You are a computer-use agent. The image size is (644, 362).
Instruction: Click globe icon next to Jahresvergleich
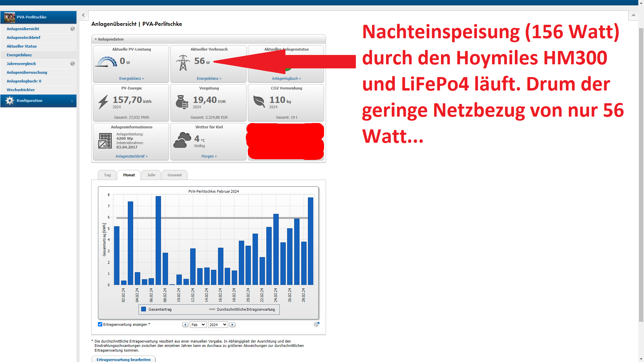[72, 64]
